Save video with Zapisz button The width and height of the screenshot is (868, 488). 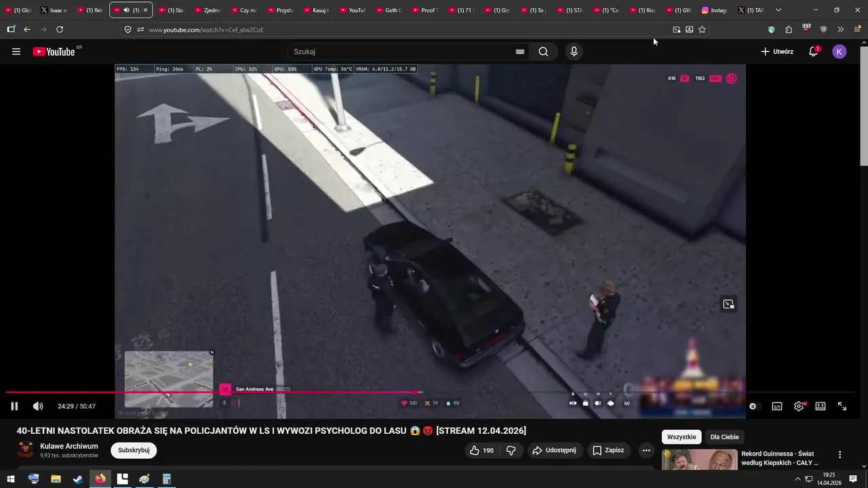(608, 450)
